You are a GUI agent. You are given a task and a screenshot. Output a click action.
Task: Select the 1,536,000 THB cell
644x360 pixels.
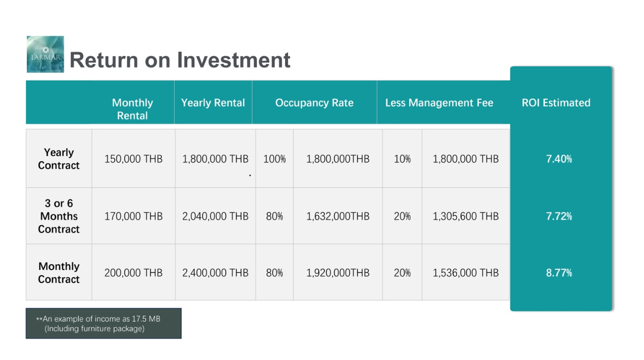coord(466,273)
